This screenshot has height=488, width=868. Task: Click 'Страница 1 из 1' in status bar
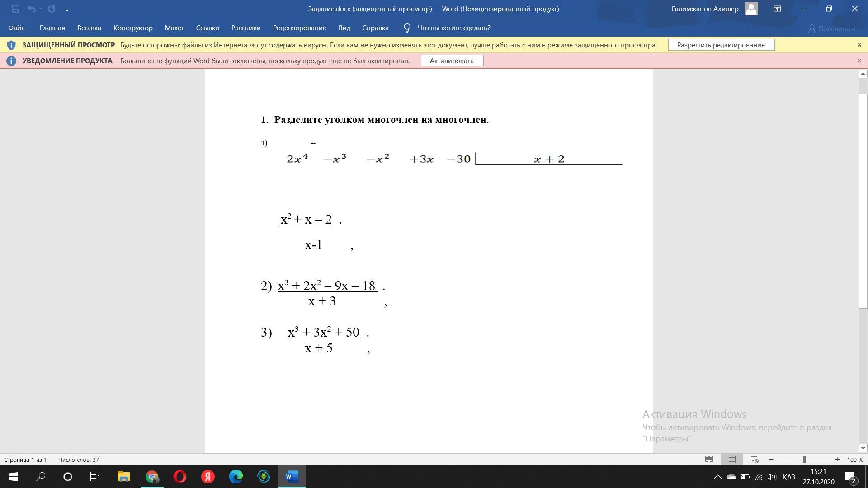(x=26, y=460)
